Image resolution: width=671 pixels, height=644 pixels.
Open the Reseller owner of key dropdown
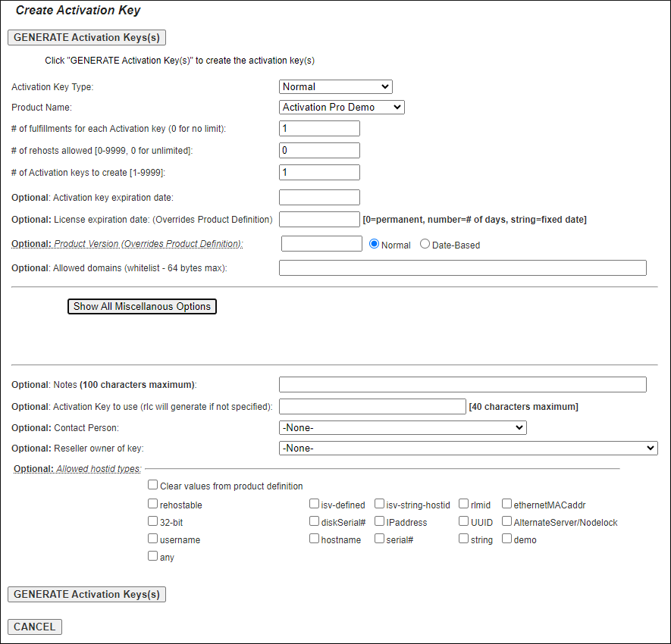[x=468, y=448]
